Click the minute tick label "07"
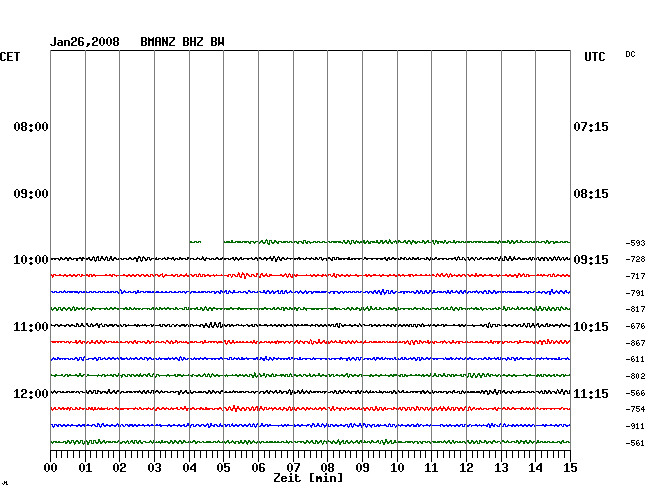This screenshot has height=494, width=650. pos(293,468)
